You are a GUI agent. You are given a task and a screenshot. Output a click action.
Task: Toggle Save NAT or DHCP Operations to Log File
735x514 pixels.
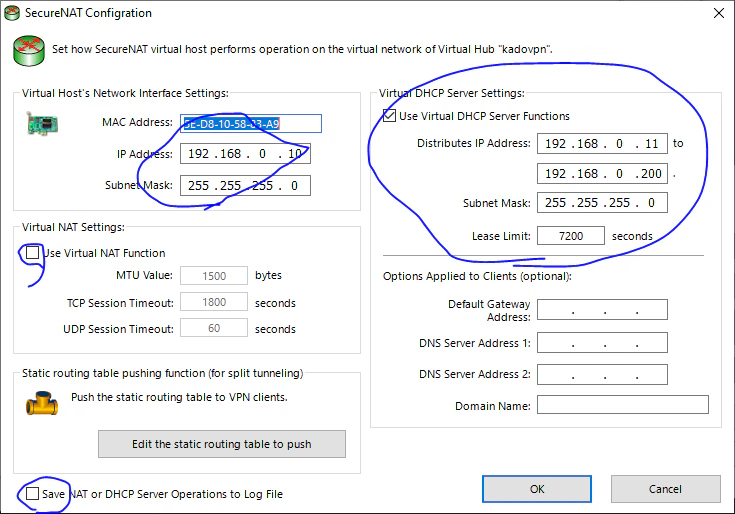coord(32,493)
